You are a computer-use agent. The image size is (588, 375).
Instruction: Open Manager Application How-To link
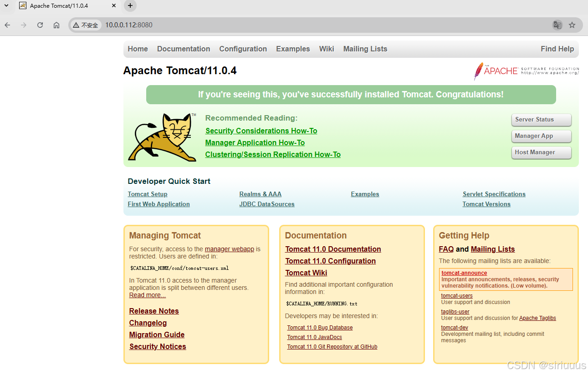coord(255,142)
